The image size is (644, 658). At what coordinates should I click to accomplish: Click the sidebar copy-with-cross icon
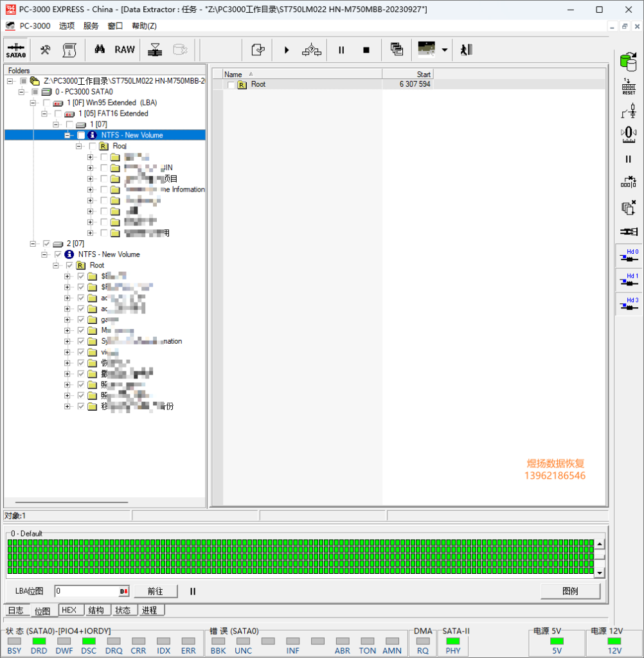(x=629, y=208)
